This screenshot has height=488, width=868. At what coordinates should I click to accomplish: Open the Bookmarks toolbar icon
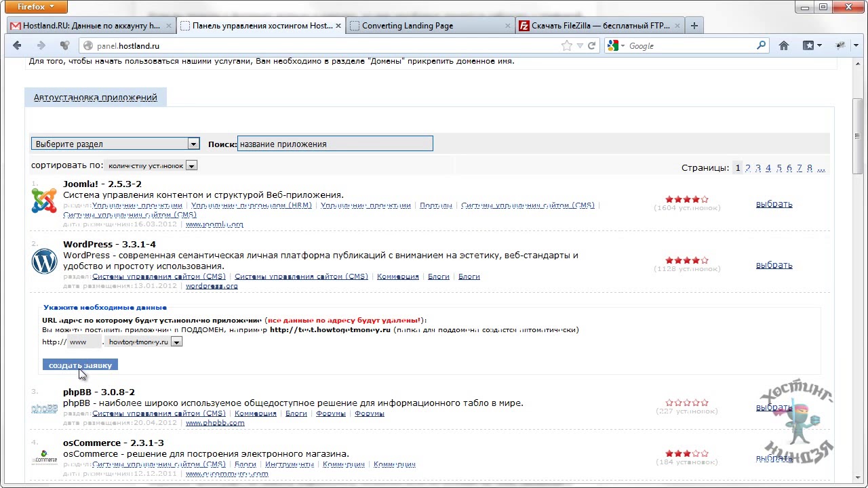click(808, 45)
